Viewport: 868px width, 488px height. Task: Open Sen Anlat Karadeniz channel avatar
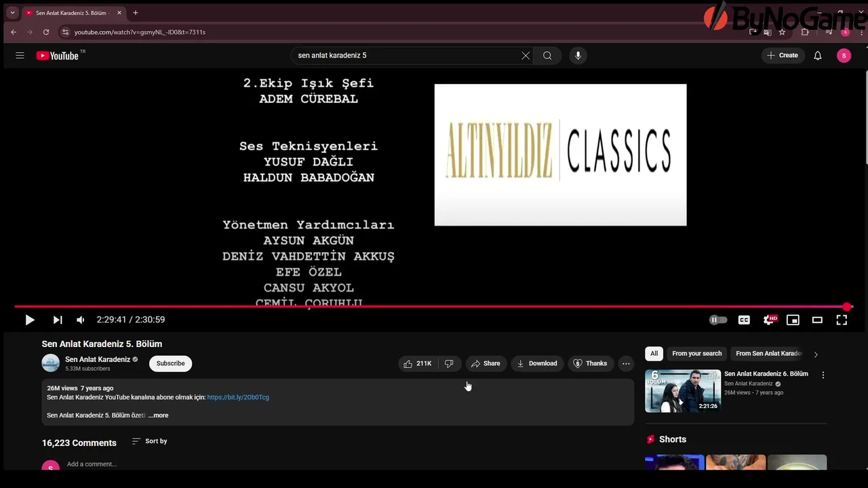(x=51, y=363)
